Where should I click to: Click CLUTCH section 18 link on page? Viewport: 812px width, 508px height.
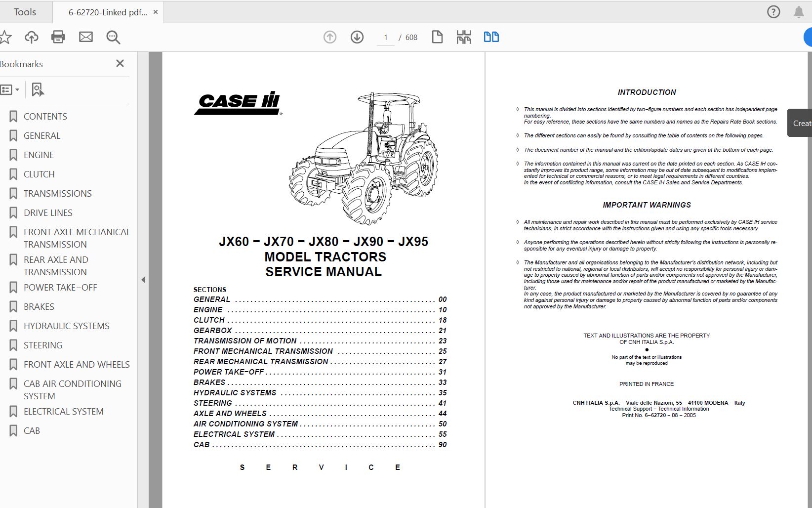pyautogui.click(x=320, y=320)
